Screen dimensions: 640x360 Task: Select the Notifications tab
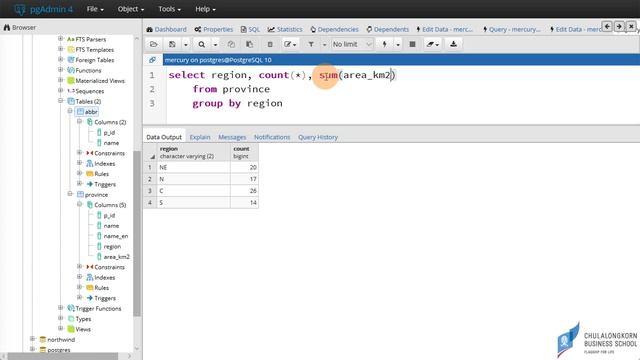click(272, 137)
